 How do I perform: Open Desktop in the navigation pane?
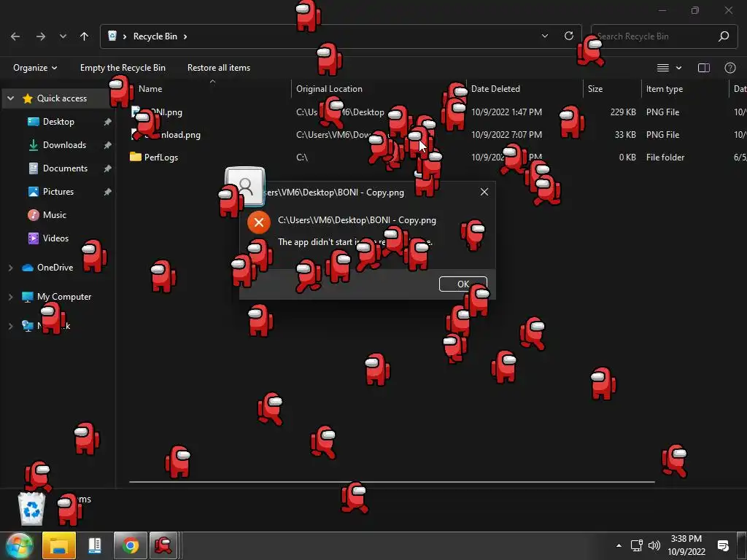58,122
